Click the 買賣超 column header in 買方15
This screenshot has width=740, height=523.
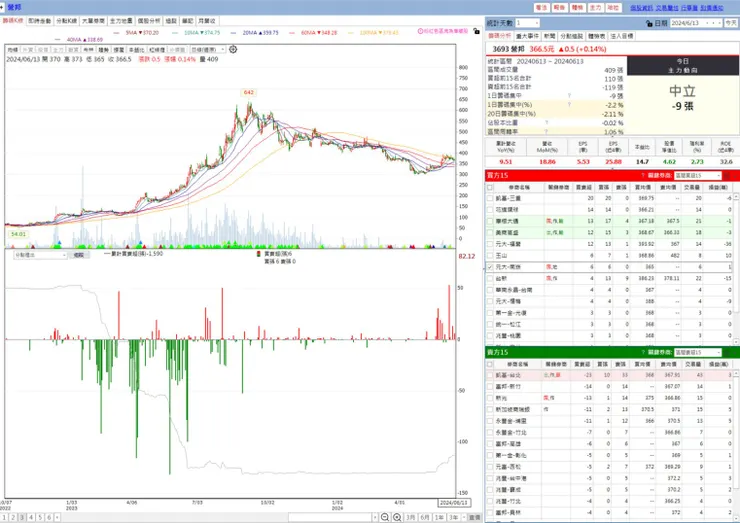point(584,187)
